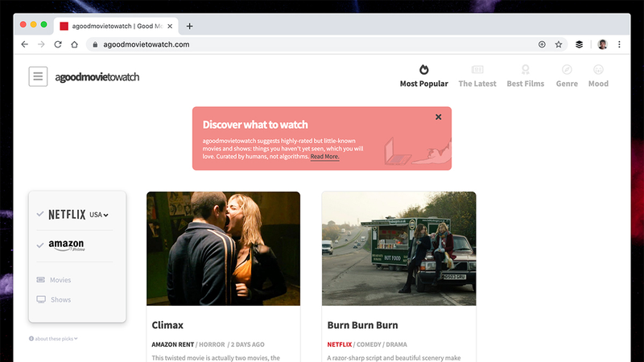644x362 pixels.
Task: Reload the page
Action: tap(58, 44)
